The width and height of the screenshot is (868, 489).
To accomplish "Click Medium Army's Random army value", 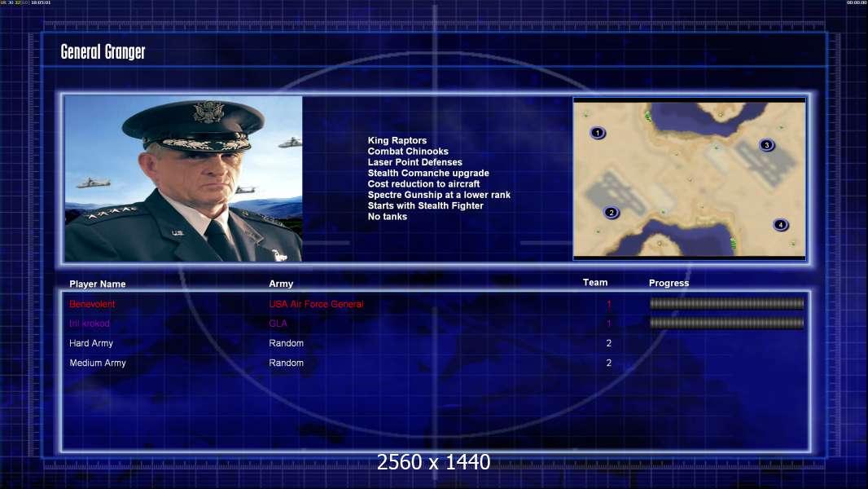I will (x=286, y=363).
